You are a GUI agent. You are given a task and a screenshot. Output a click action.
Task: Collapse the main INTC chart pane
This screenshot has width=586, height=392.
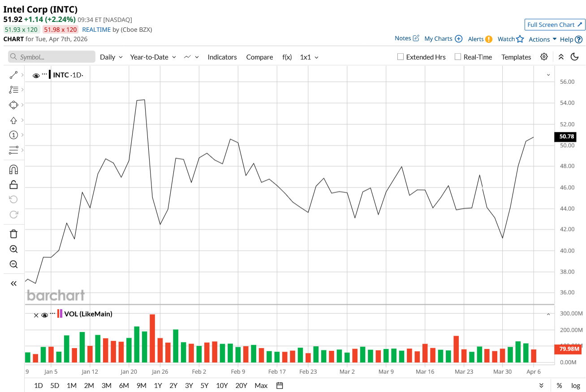point(548,75)
